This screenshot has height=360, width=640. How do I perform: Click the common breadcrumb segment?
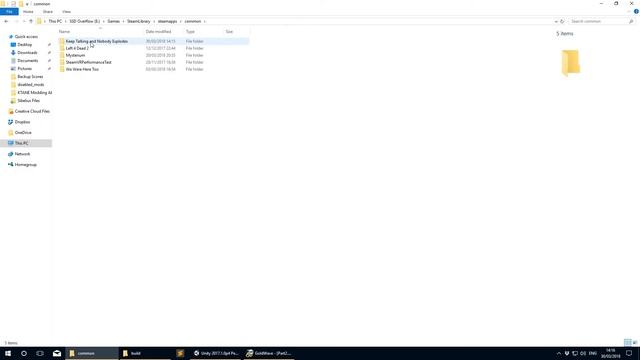click(193, 21)
